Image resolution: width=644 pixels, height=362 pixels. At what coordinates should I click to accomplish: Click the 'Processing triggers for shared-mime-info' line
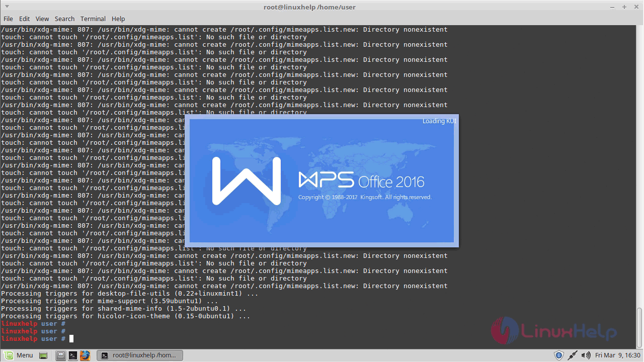(124, 309)
